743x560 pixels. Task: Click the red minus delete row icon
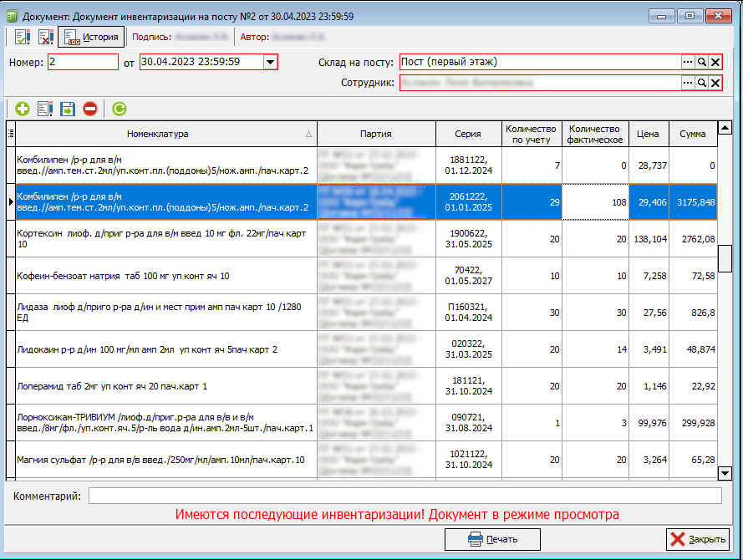click(89, 109)
